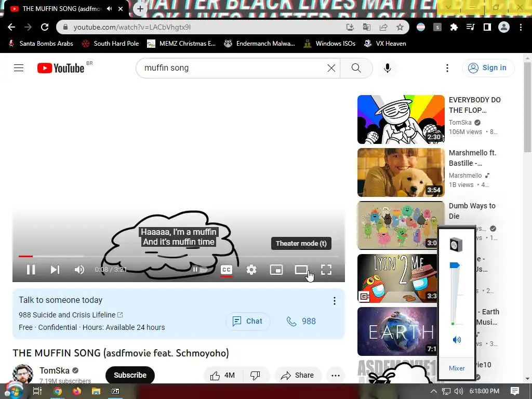This screenshot has height=399, width=532.
Task: Open 988 Suicide and Crisis Lifeline link
Action: 71,315
